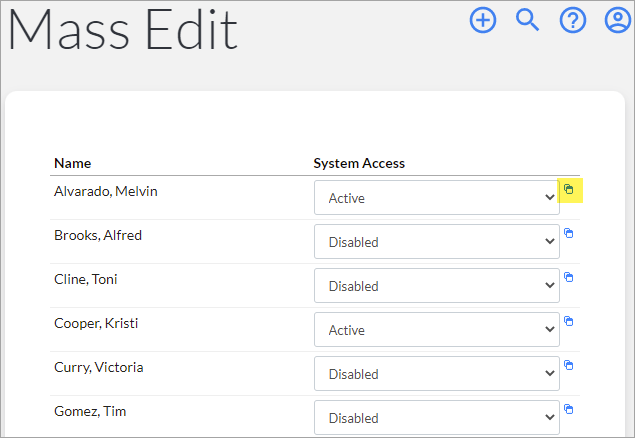Select the name Alvarado, Melvin
Image resolution: width=635 pixels, height=438 pixels.
106,191
